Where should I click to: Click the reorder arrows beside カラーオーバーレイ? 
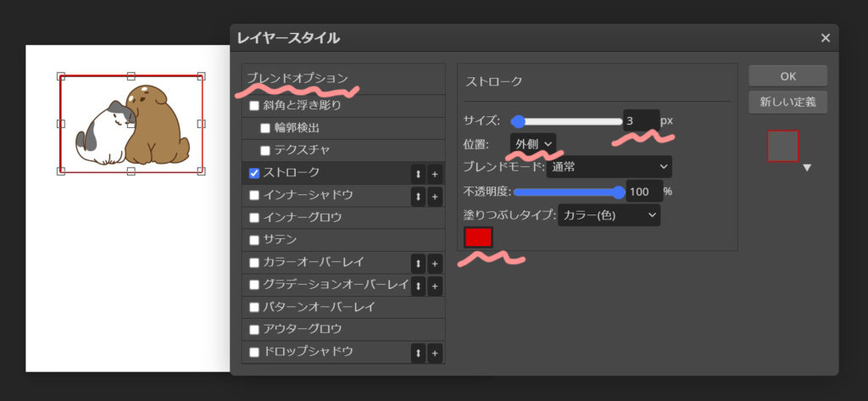point(418,264)
